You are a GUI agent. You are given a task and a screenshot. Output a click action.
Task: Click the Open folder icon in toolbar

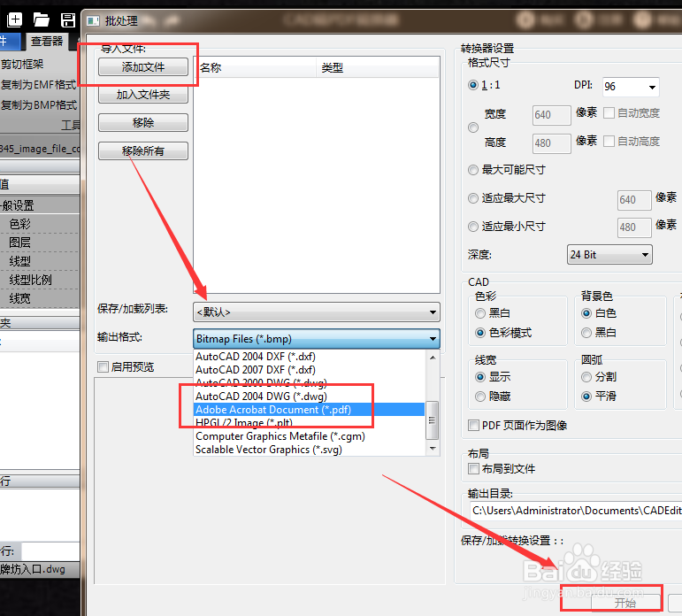(42, 19)
